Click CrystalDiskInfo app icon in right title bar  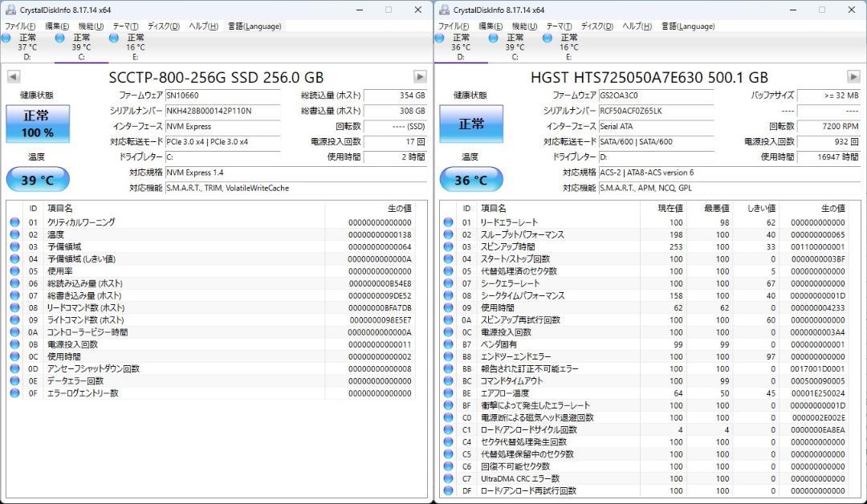click(x=443, y=10)
